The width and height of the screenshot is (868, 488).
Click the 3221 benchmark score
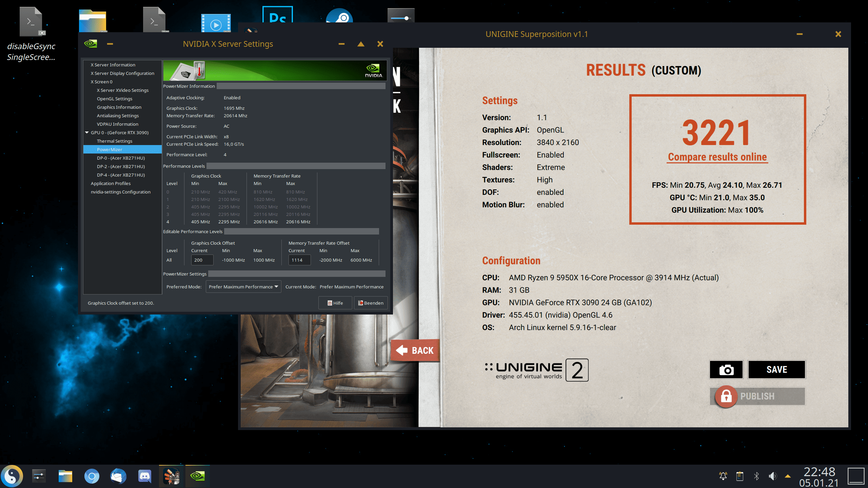pos(717,133)
